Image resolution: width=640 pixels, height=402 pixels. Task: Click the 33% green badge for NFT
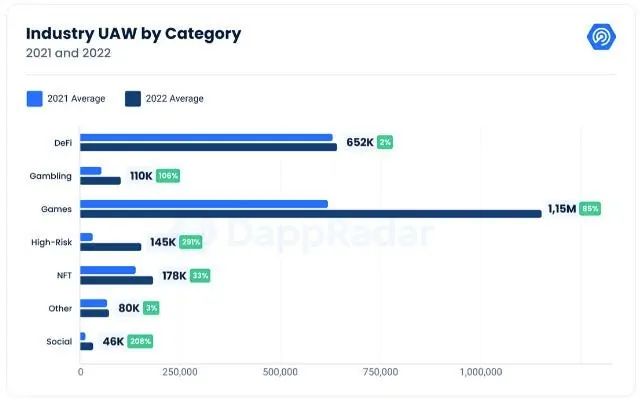200,275
